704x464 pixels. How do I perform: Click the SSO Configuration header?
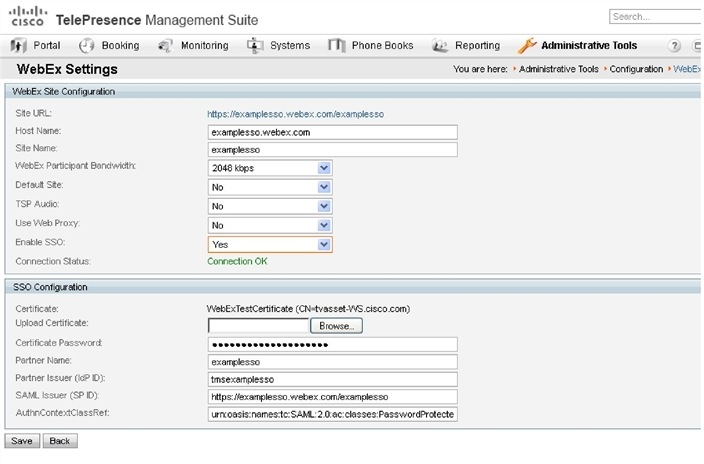click(50, 287)
